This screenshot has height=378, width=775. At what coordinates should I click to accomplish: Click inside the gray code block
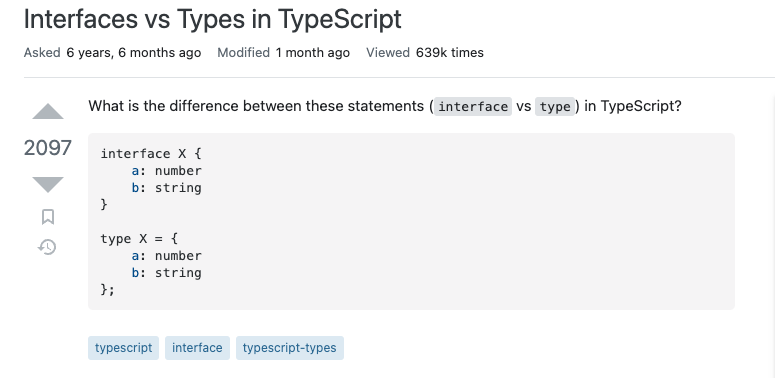(x=411, y=221)
